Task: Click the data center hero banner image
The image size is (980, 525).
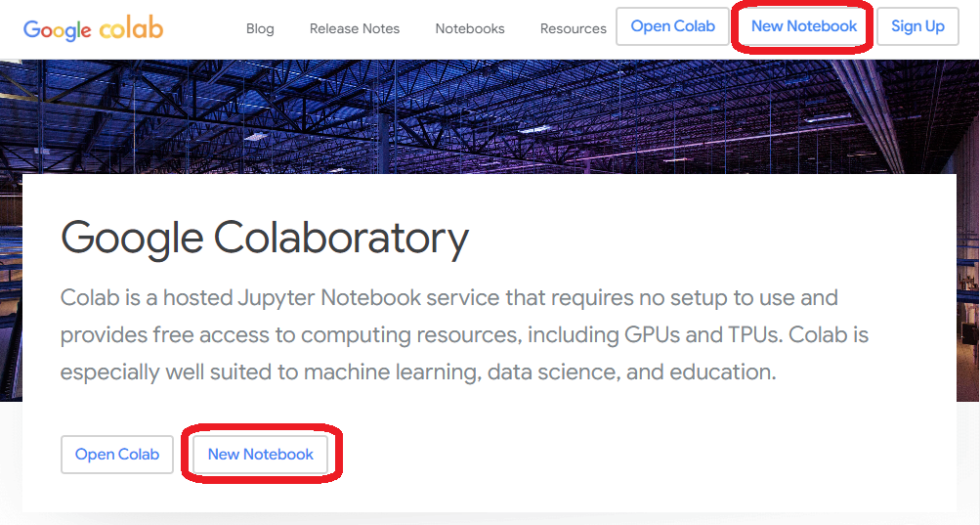Action: pyautogui.click(x=490, y=116)
